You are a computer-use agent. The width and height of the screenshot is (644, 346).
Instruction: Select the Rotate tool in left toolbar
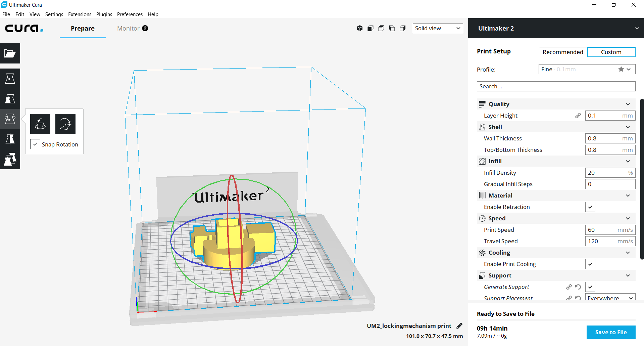tap(10, 119)
